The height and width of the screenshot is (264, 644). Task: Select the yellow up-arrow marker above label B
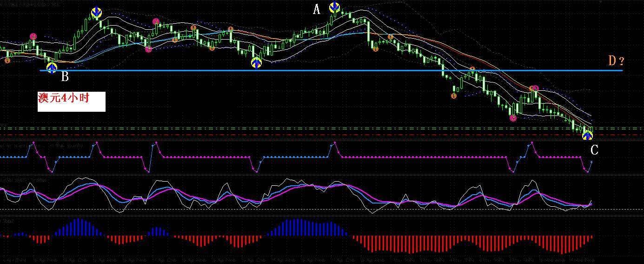(52, 68)
